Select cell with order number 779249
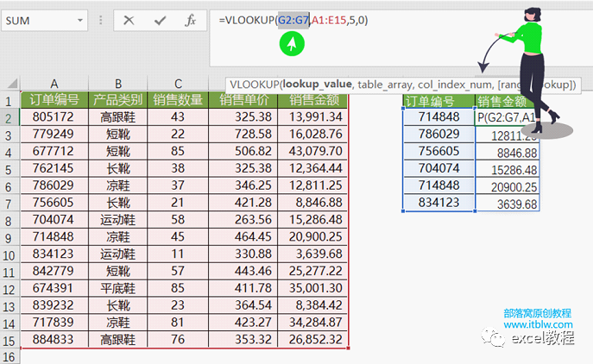The height and width of the screenshot is (364, 593). (x=54, y=134)
